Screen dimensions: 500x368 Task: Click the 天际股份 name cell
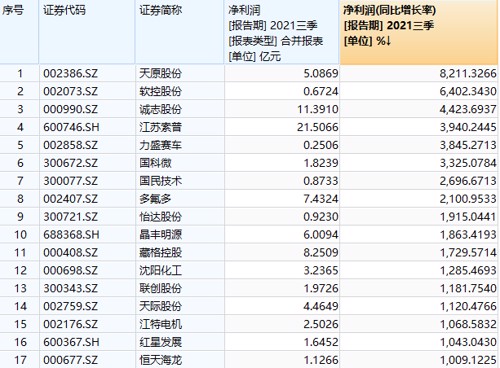(160, 307)
